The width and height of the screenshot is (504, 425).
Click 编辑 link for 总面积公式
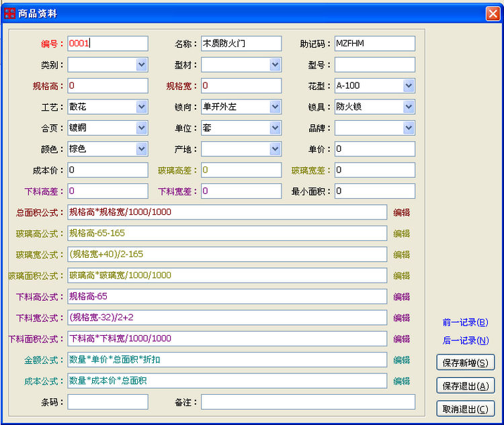[402, 213]
